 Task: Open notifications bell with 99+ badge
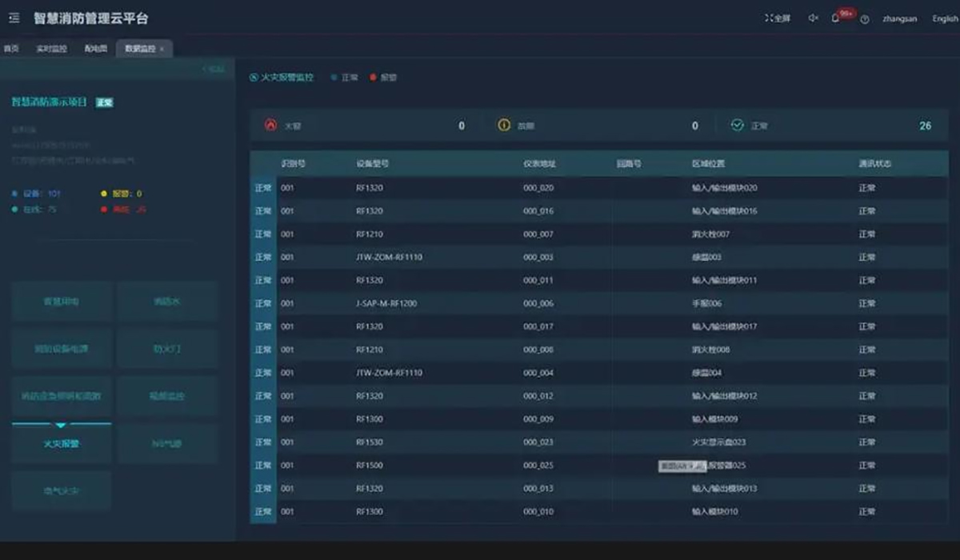point(835,18)
